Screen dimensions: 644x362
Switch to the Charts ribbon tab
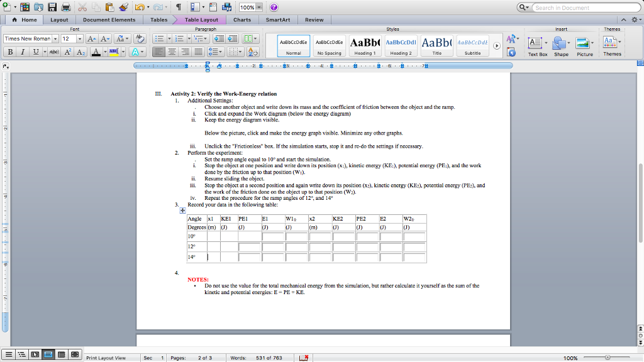[242, 19]
